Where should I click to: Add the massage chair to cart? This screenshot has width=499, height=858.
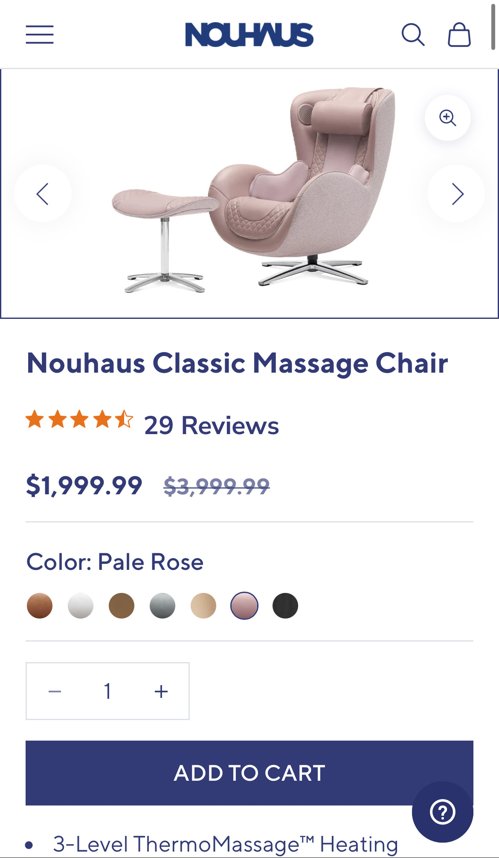click(x=250, y=773)
